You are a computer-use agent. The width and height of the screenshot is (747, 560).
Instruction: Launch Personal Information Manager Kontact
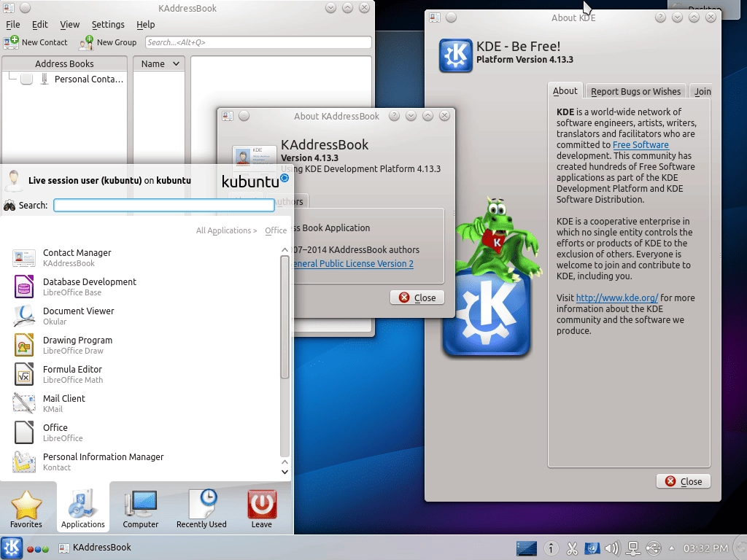click(x=143, y=462)
